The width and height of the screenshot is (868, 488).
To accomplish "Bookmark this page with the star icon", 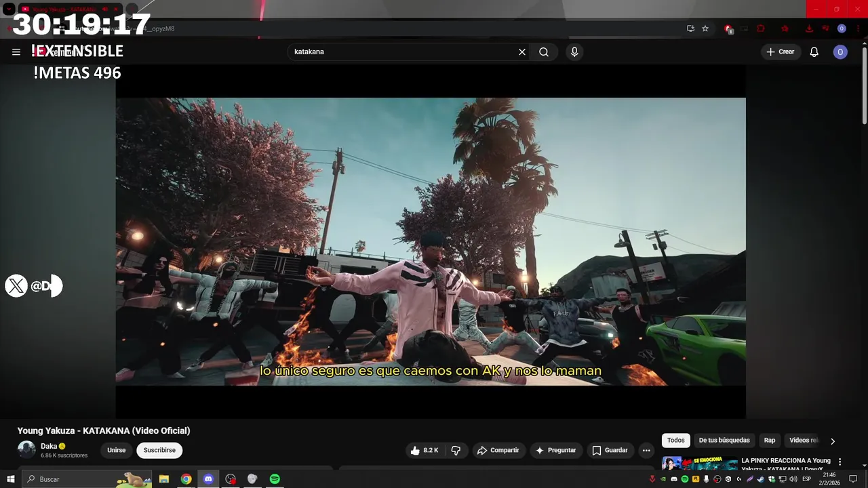I will click(x=705, y=28).
